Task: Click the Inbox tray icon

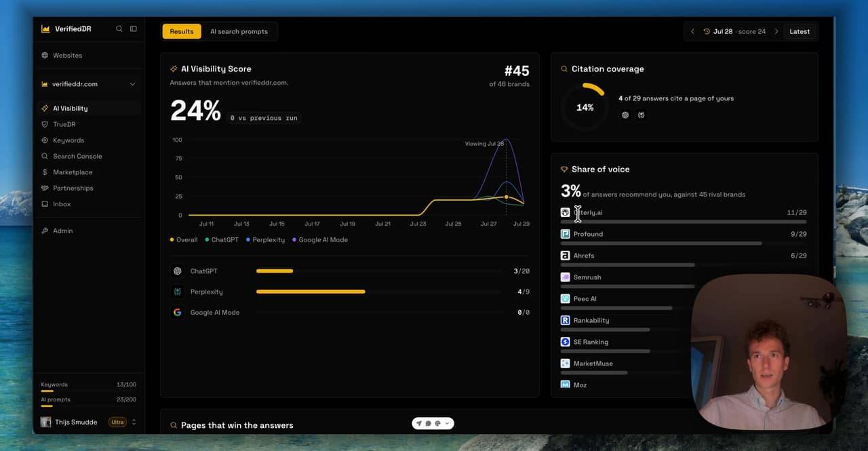Action: 45,204
